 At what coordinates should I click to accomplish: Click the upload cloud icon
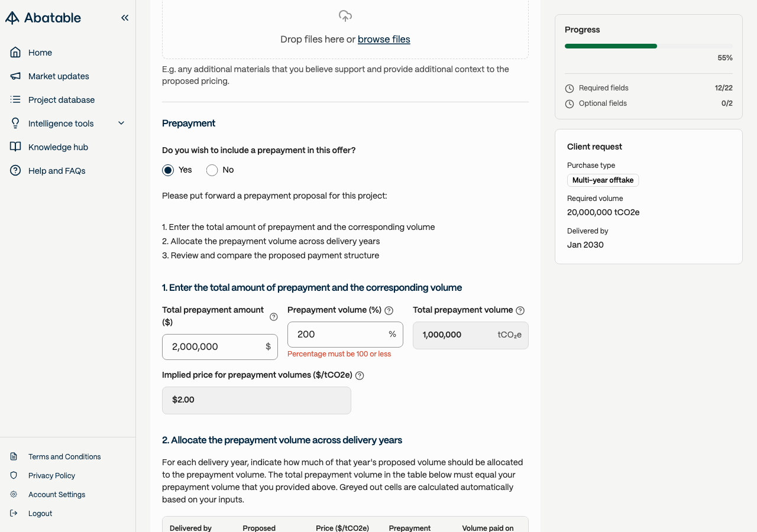coord(345,16)
